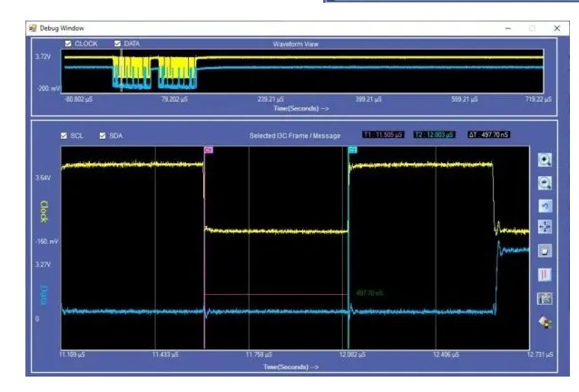Click the 11.433 µS tick label on lower axis
Screen dimensions: 579x392
(x=165, y=355)
